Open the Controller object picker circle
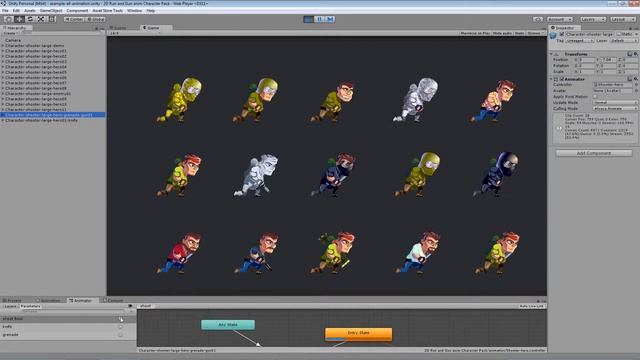This screenshot has width=640, height=360. pos(636,84)
